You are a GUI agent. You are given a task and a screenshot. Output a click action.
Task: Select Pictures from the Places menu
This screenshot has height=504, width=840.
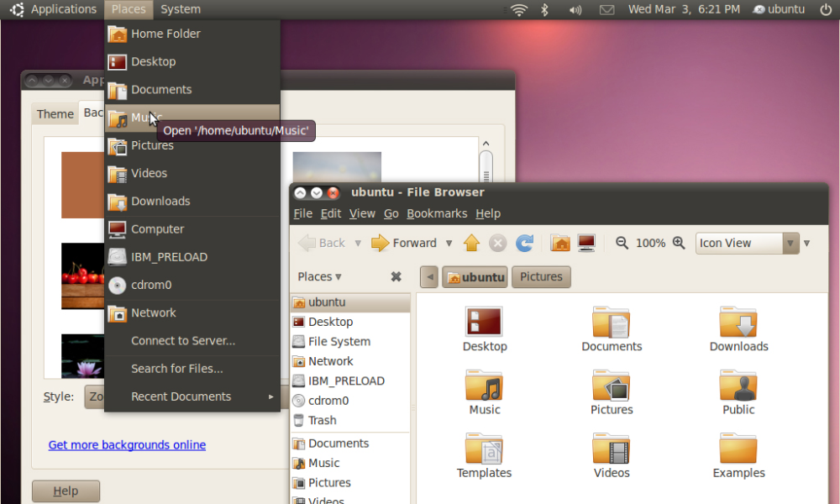click(x=152, y=145)
